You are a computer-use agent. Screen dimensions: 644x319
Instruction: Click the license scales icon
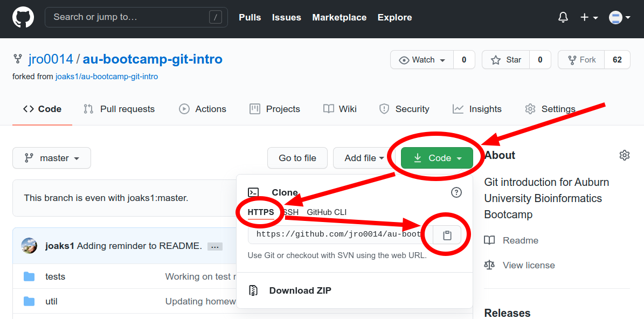489,265
